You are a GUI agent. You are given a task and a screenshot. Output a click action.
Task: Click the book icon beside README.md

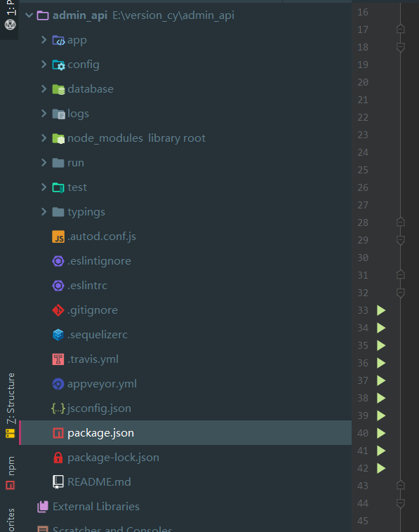click(x=58, y=481)
